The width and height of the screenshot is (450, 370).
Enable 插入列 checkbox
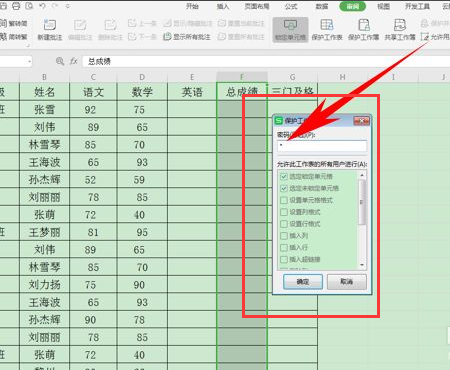(x=284, y=236)
